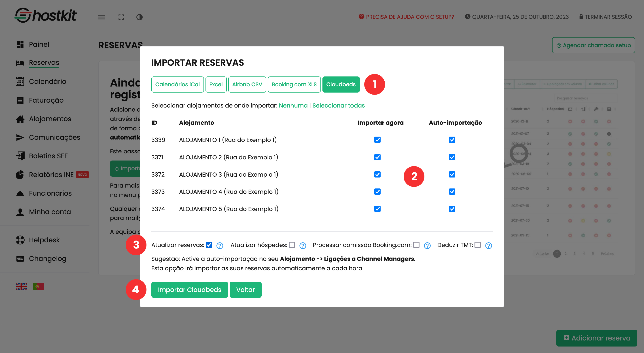Click Restaurar in background toolbar
Screen dimensions: 644x353
pyautogui.click(x=527, y=84)
